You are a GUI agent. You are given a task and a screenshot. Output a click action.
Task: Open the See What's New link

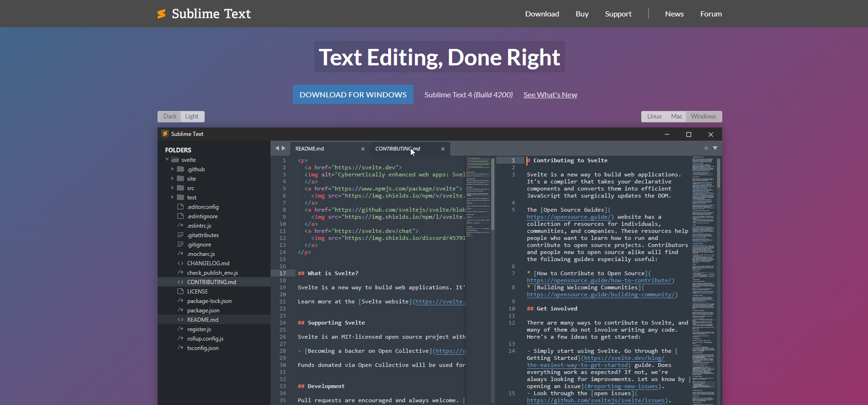550,95
